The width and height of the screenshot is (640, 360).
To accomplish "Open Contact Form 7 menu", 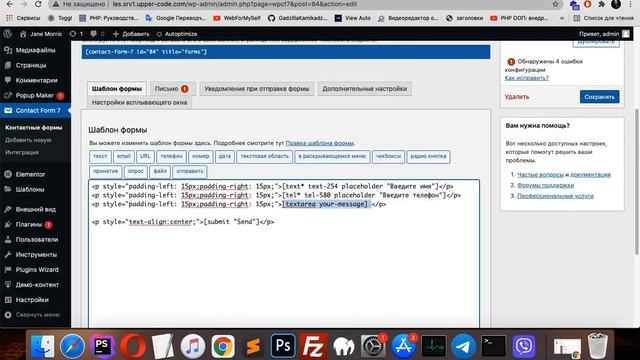I will pos(35,111).
